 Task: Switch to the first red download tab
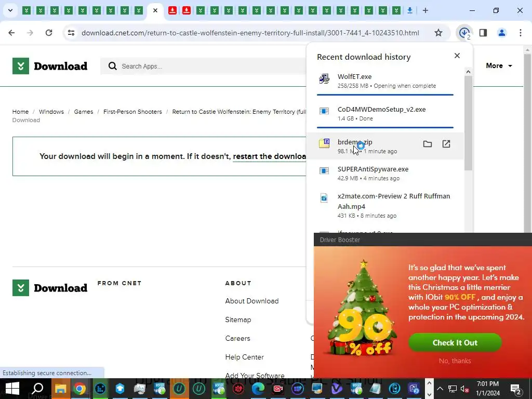(172, 10)
